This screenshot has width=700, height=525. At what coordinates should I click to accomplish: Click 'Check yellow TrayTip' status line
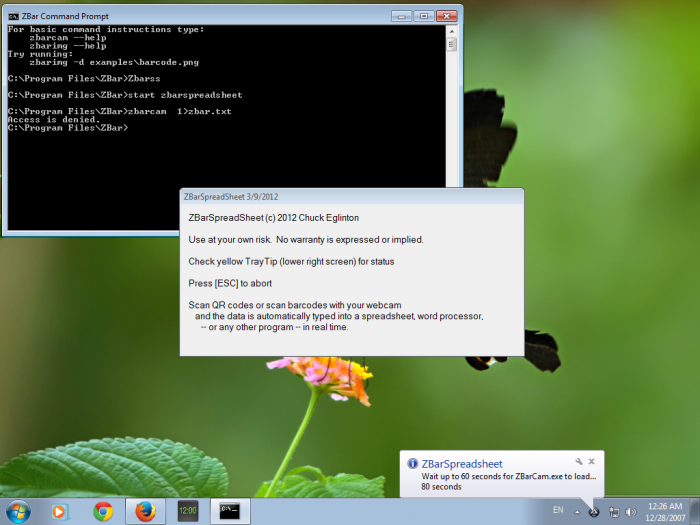click(x=291, y=262)
